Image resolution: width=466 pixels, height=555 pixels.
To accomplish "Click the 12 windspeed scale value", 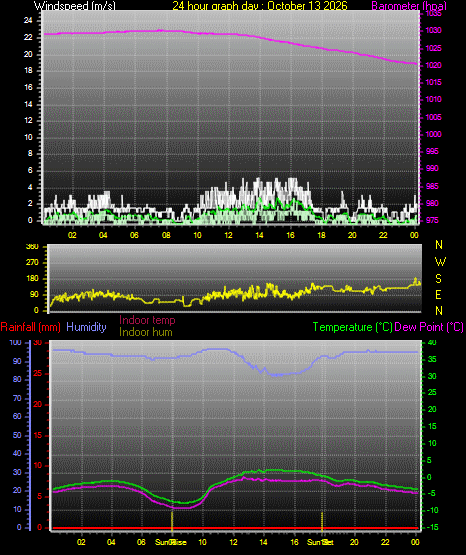I will (28, 120).
